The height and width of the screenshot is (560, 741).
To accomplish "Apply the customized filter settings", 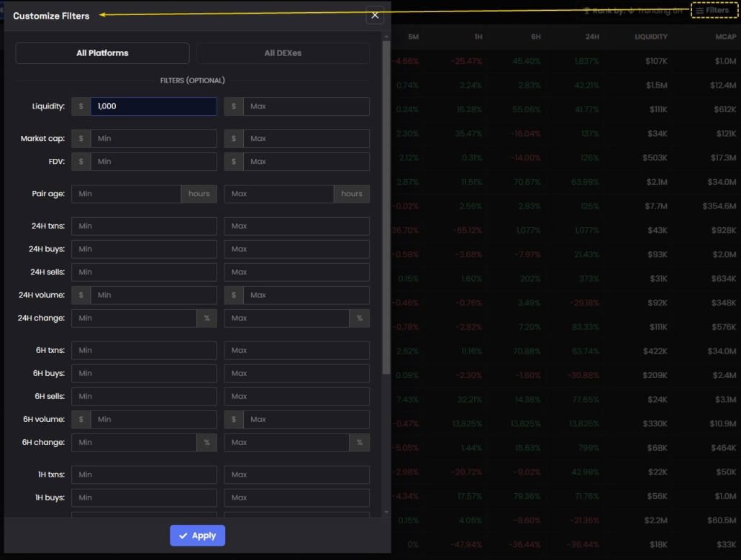I will [197, 535].
